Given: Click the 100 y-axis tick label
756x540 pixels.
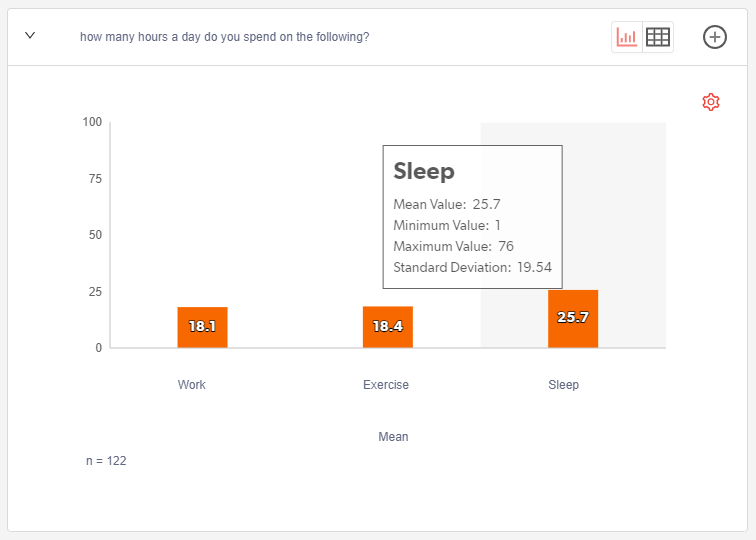Looking at the screenshot, I should 92,122.
